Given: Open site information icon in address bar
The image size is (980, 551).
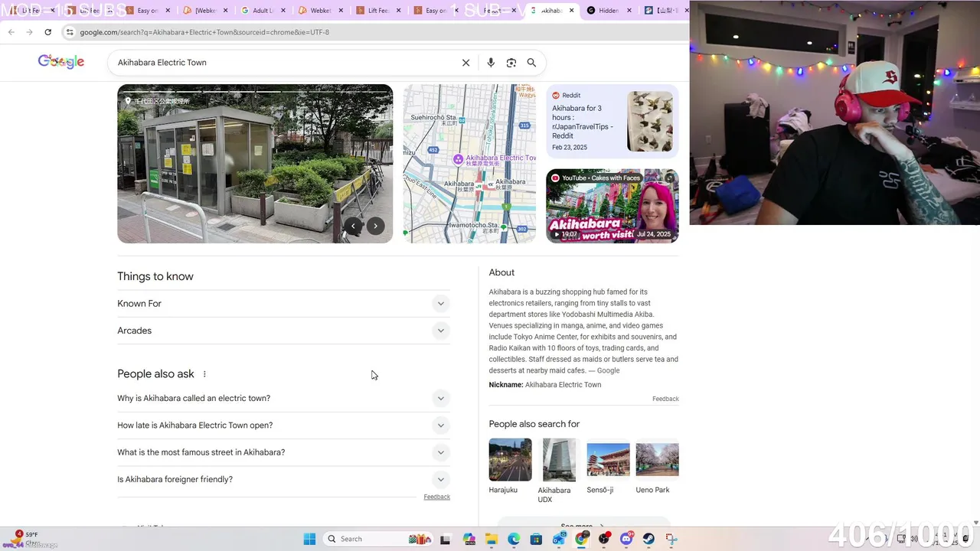Looking at the screenshot, I should [x=70, y=32].
